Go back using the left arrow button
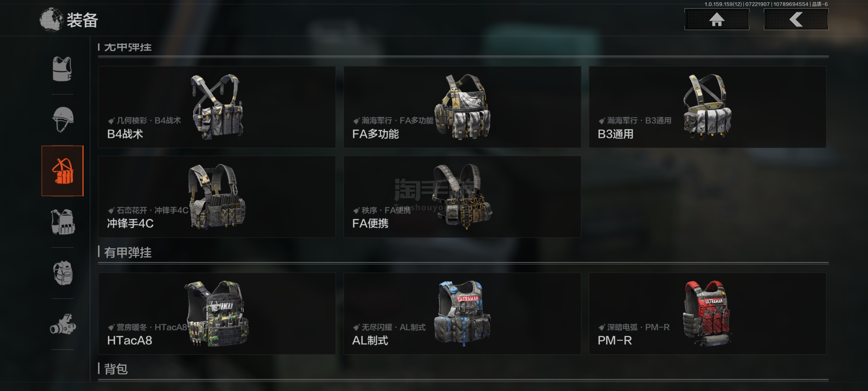The width and height of the screenshot is (868, 391). tap(796, 19)
